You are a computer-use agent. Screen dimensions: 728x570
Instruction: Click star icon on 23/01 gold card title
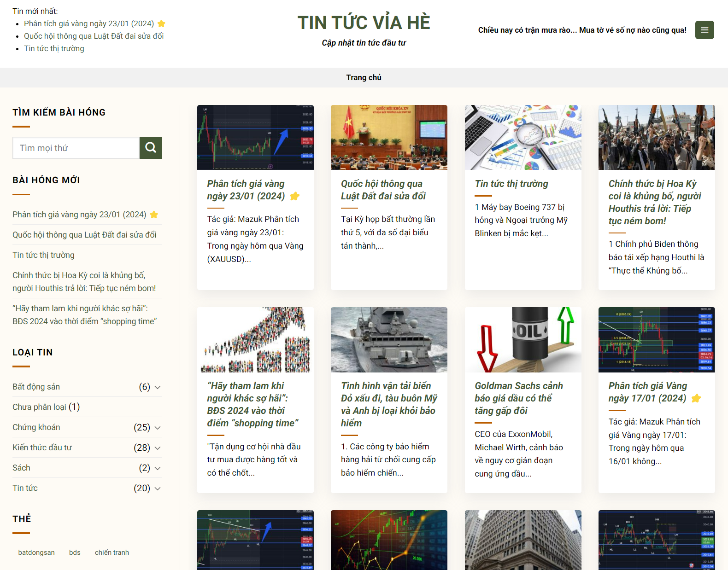click(294, 196)
